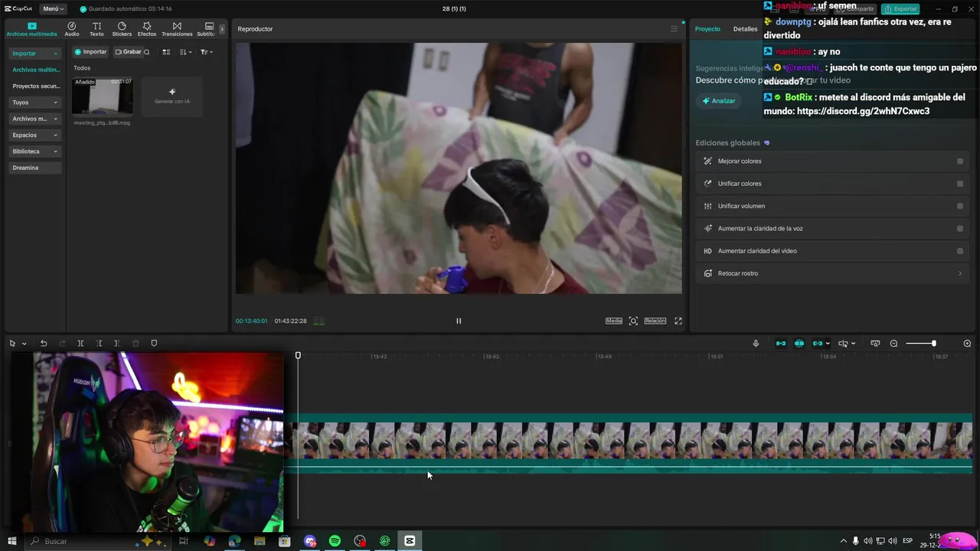Click the Generar con IA tile
This screenshot has height=551, width=980.
[x=172, y=96]
